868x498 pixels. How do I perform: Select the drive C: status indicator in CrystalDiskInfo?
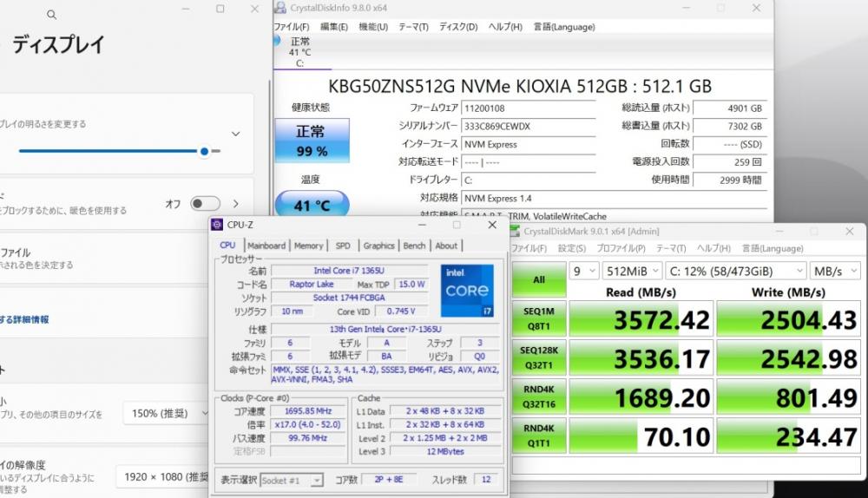pos(299,52)
